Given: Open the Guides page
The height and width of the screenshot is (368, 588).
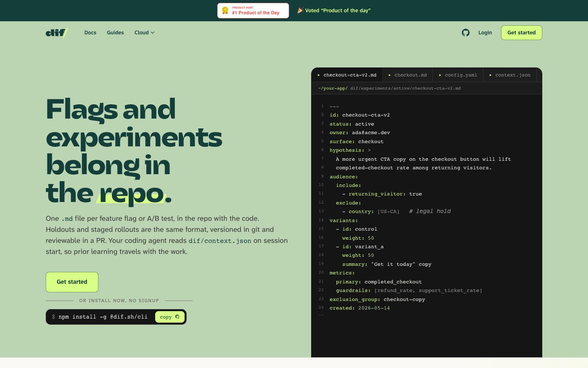Looking at the screenshot, I should 115,33.
